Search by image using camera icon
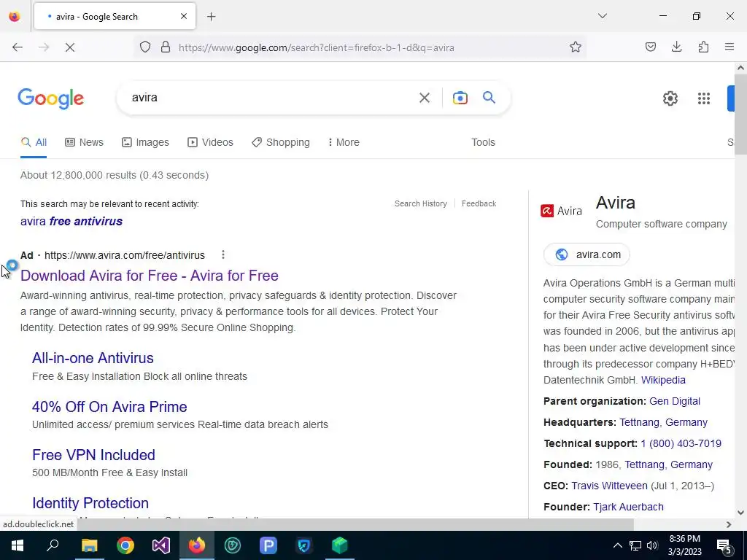Viewport: 747px width, 560px height. coord(460,98)
